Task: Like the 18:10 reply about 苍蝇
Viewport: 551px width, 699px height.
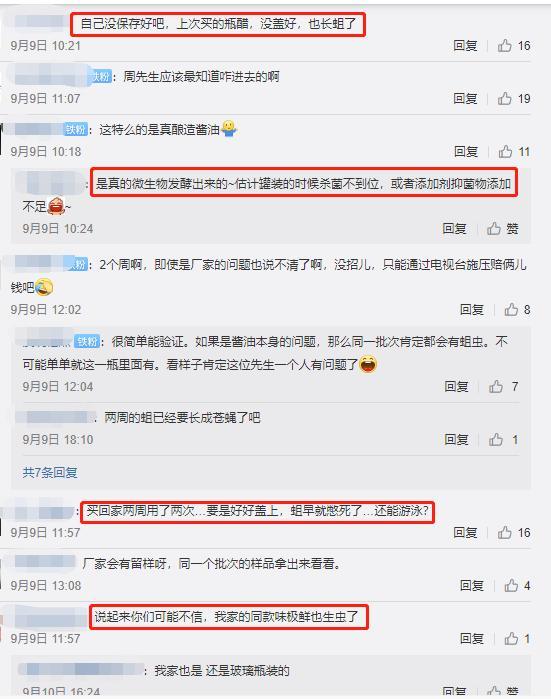Action: pyautogui.click(x=496, y=440)
